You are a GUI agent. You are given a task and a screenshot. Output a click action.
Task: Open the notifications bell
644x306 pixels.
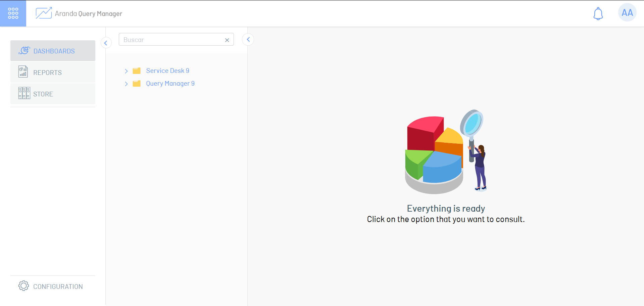pyautogui.click(x=598, y=14)
